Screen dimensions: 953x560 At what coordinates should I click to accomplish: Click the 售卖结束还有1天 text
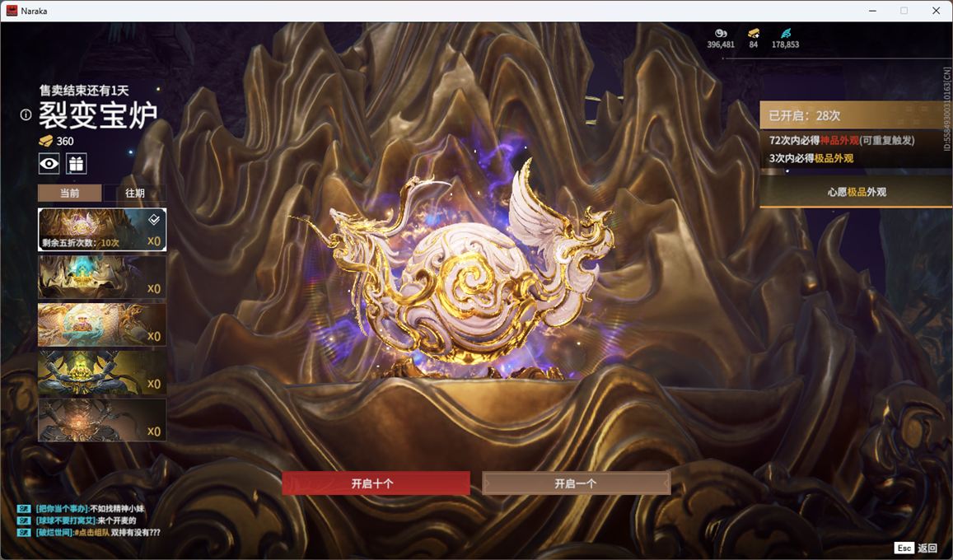[x=85, y=91]
